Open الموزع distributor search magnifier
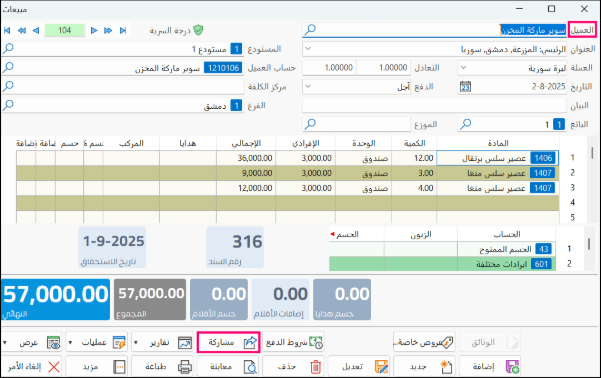 point(310,124)
